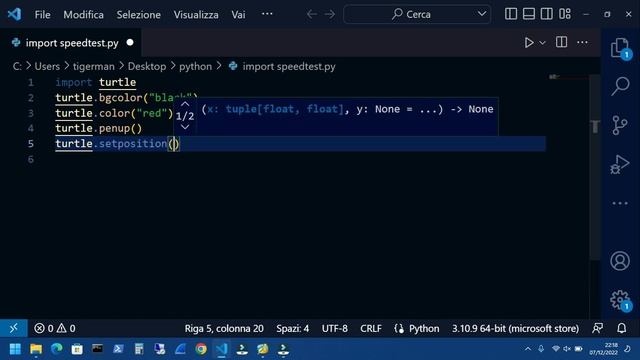Open notifications bell in status bar

(622, 328)
